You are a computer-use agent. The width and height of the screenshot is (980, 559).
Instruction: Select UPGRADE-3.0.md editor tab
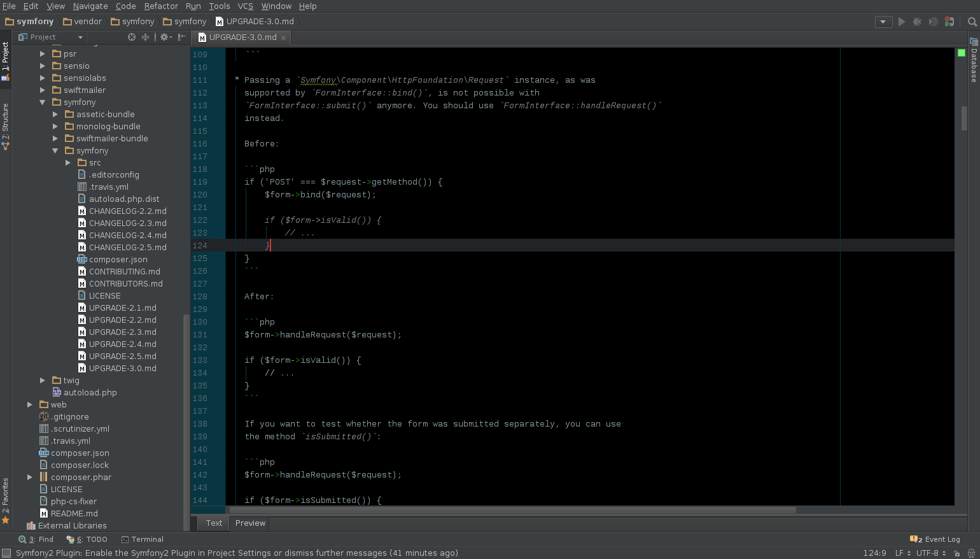pos(242,38)
